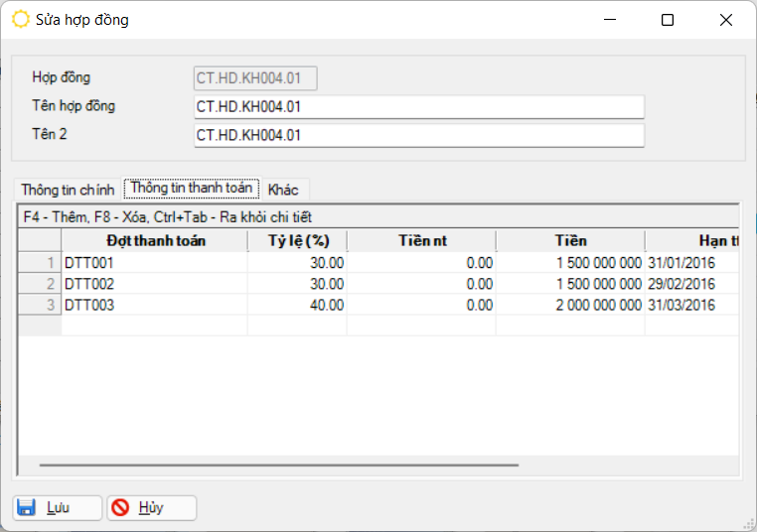Click the Tên 2 input field
This screenshot has height=532, width=757.
pyautogui.click(x=418, y=135)
